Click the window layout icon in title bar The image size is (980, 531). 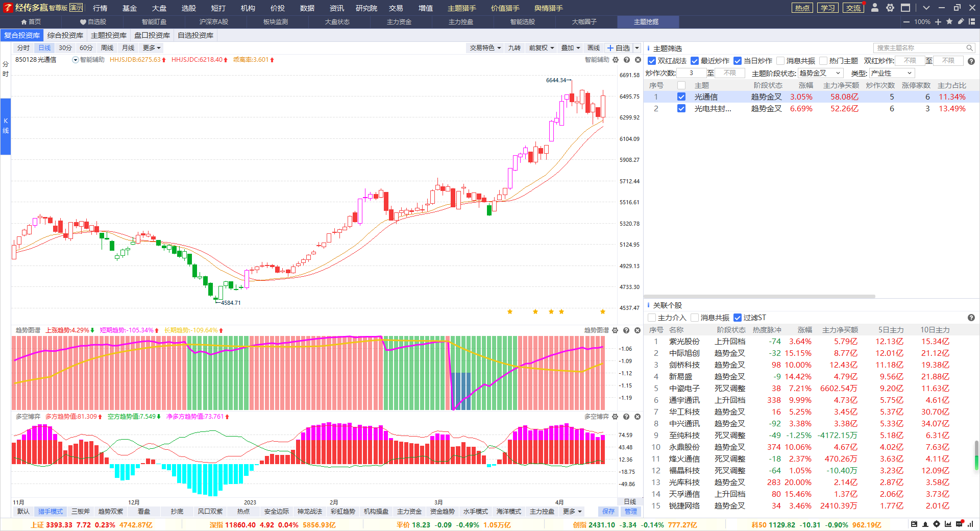(x=905, y=8)
